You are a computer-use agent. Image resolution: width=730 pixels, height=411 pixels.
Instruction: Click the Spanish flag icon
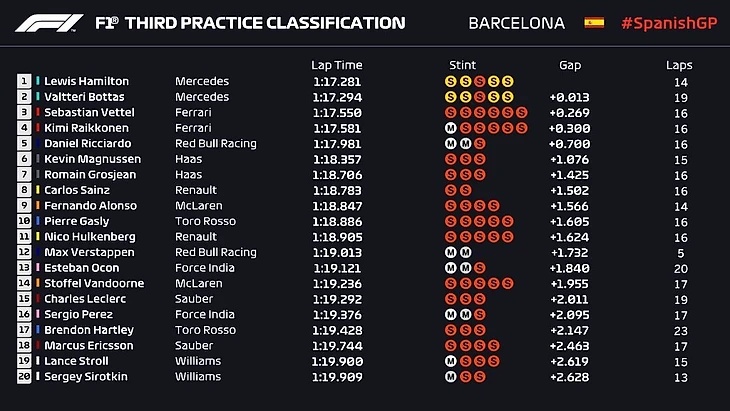[594, 22]
